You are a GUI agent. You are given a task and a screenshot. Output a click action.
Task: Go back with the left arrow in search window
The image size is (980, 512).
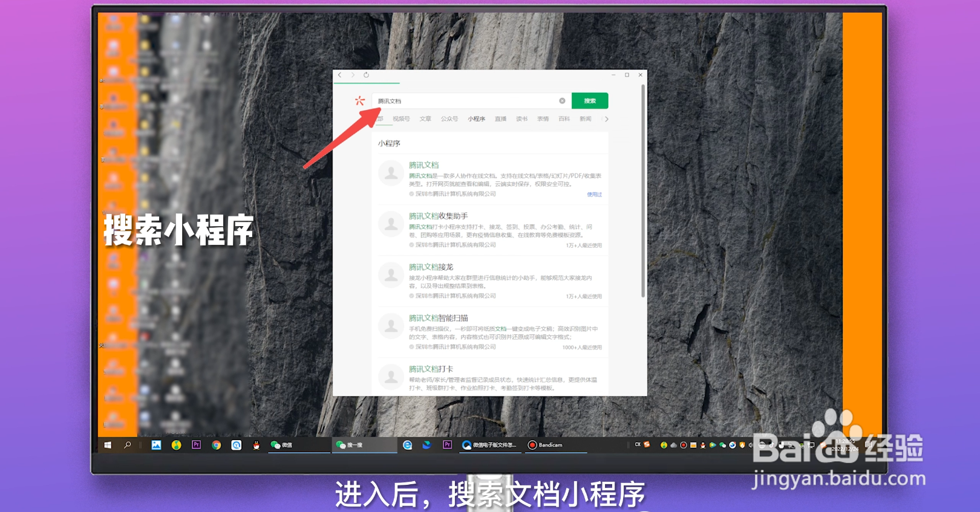pyautogui.click(x=340, y=75)
